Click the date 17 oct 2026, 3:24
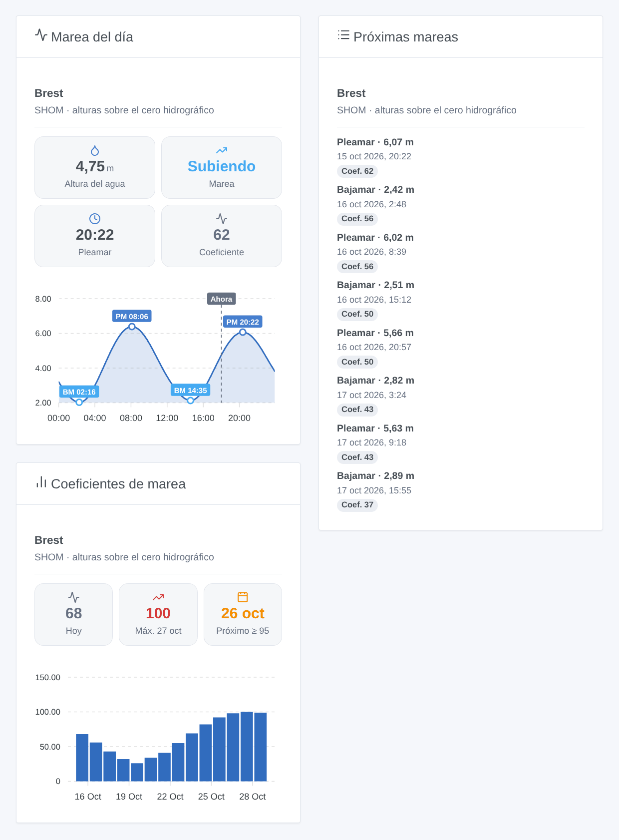 pos(371,395)
